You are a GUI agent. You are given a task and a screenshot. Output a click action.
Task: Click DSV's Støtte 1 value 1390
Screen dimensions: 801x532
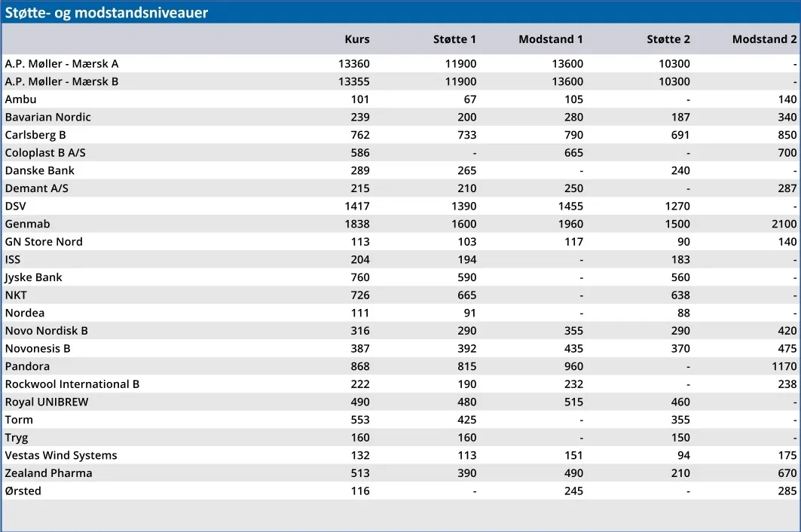click(460, 206)
